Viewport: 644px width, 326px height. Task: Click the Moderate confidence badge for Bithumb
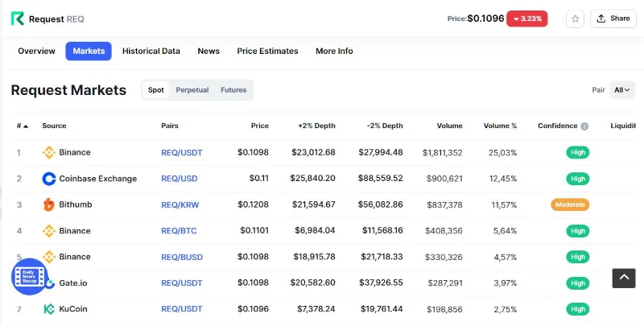[x=570, y=204]
